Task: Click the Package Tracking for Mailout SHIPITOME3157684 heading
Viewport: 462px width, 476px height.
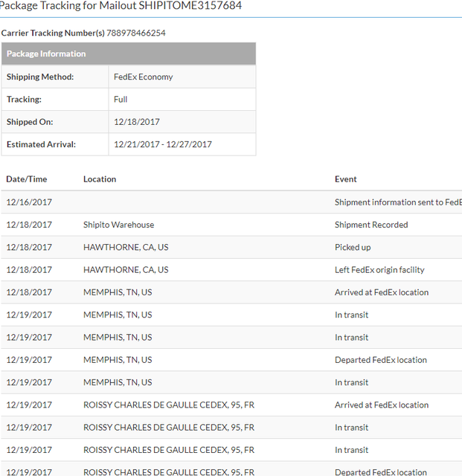Action: point(121,6)
